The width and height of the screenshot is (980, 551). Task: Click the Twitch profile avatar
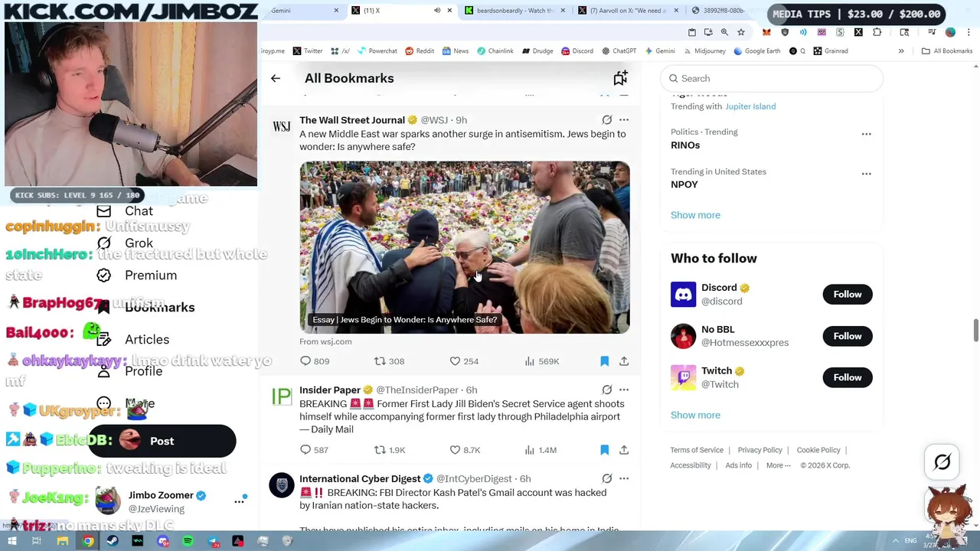click(x=683, y=377)
